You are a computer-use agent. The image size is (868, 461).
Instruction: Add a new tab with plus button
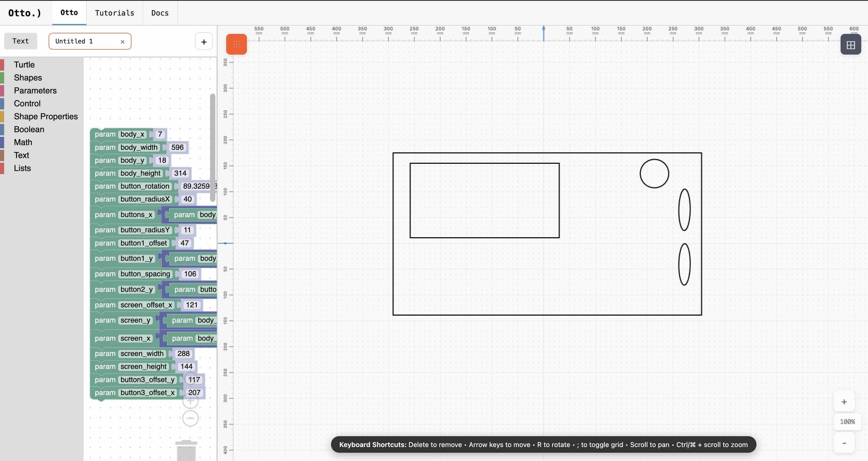203,42
